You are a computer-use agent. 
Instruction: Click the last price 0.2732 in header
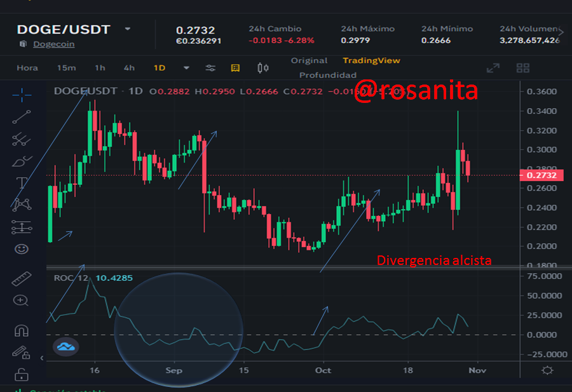pyautogui.click(x=196, y=30)
